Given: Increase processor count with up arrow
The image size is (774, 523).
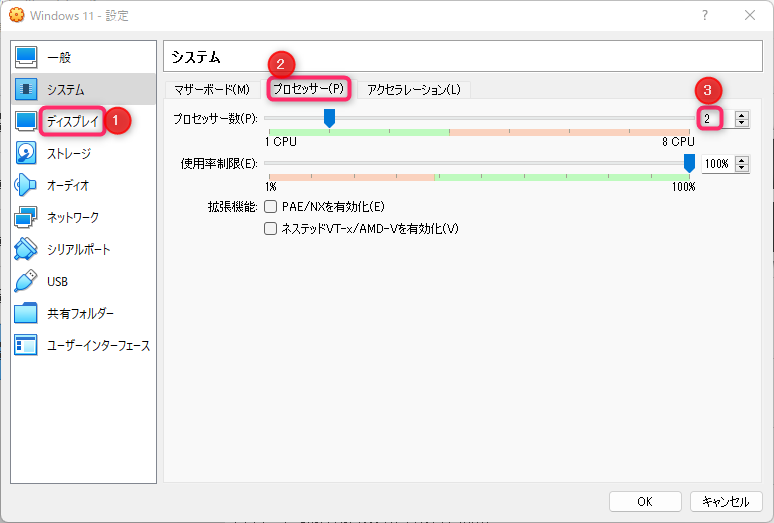Looking at the screenshot, I should (741, 115).
